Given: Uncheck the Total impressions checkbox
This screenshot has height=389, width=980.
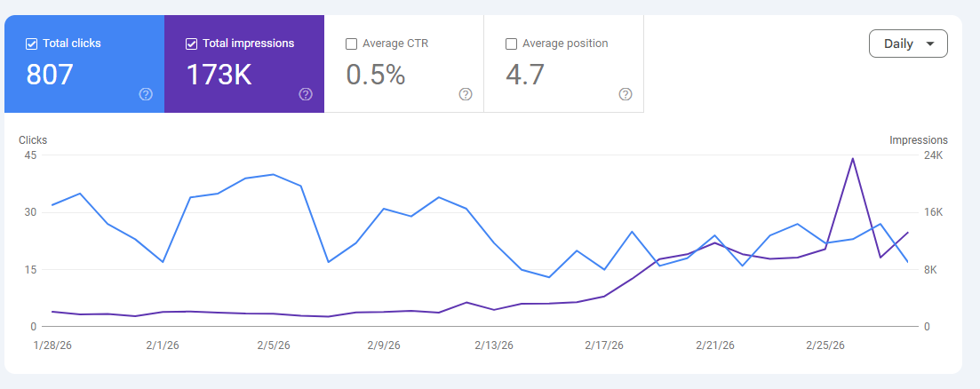Looking at the screenshot, I should point(191,44).
